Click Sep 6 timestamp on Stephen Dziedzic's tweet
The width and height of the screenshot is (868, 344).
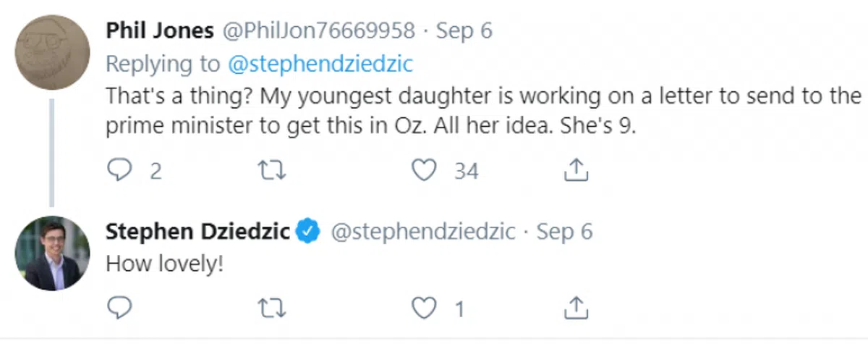(x=566, y=232)
